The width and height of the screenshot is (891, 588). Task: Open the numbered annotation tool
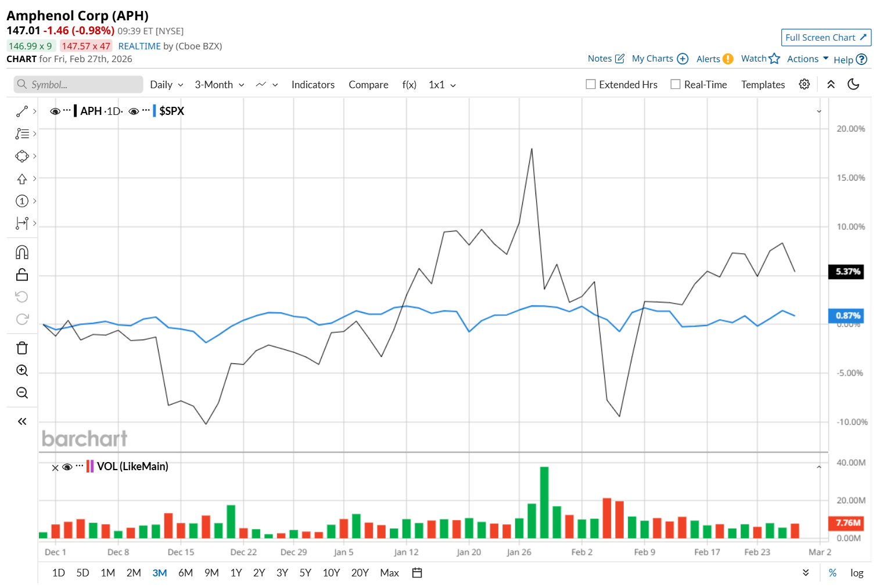click(22, 201)
